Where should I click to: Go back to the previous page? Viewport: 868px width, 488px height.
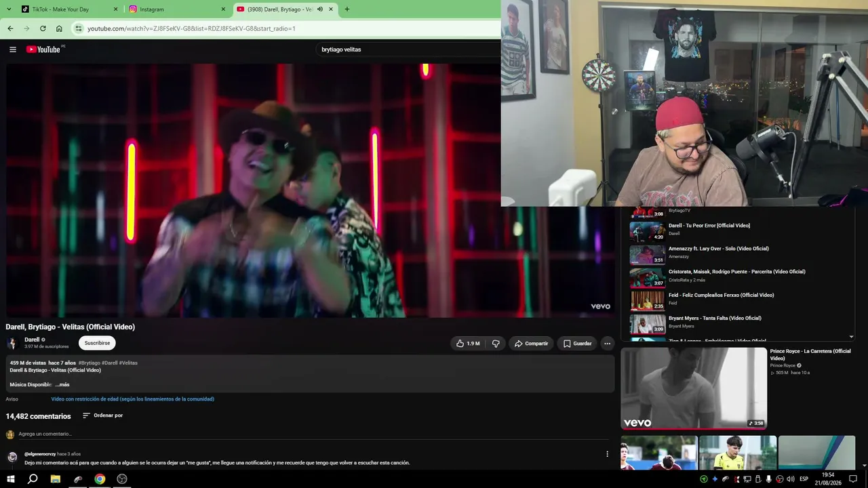click(10, 28)
